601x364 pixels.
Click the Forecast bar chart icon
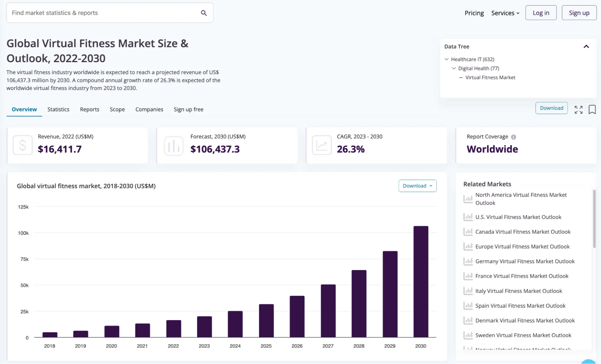pos(173,146)
